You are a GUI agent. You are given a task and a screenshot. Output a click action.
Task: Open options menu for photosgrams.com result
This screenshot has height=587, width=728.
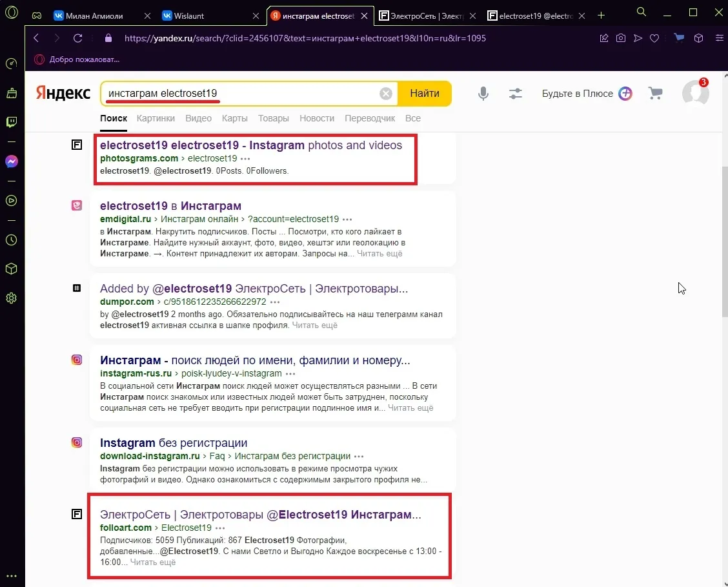pos(245,159)
